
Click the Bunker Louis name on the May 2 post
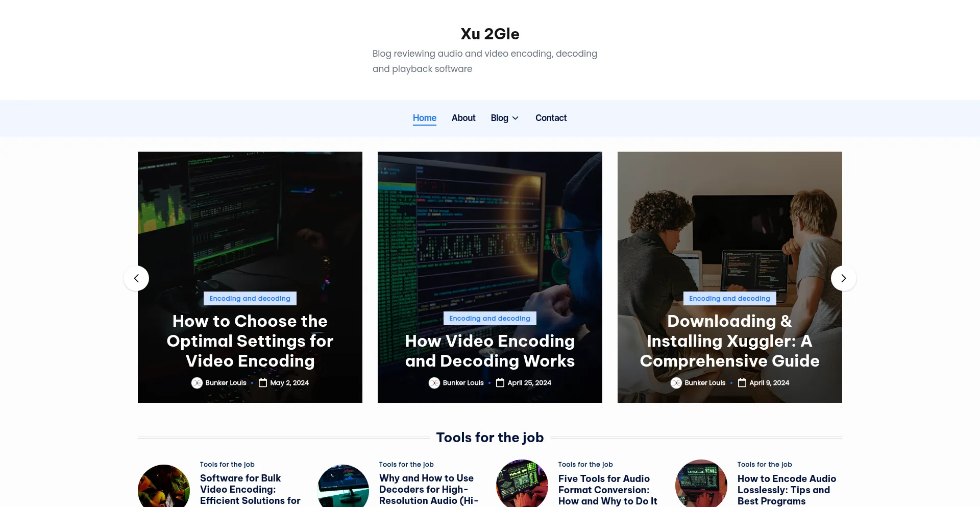(226, 383)
